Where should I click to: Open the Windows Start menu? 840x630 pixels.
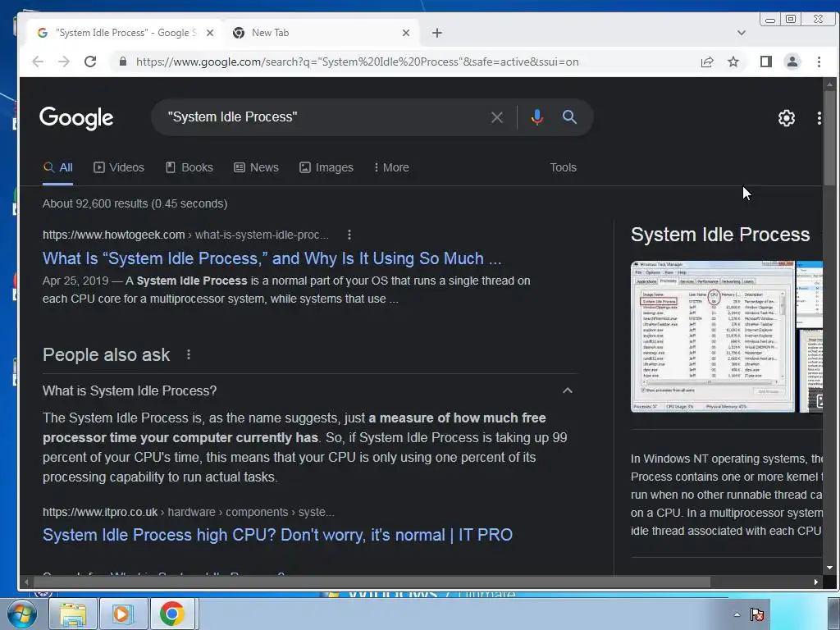tap(22, 614)
